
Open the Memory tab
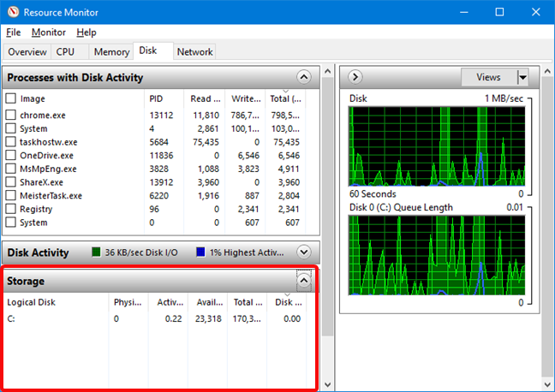tap(111, 52)
